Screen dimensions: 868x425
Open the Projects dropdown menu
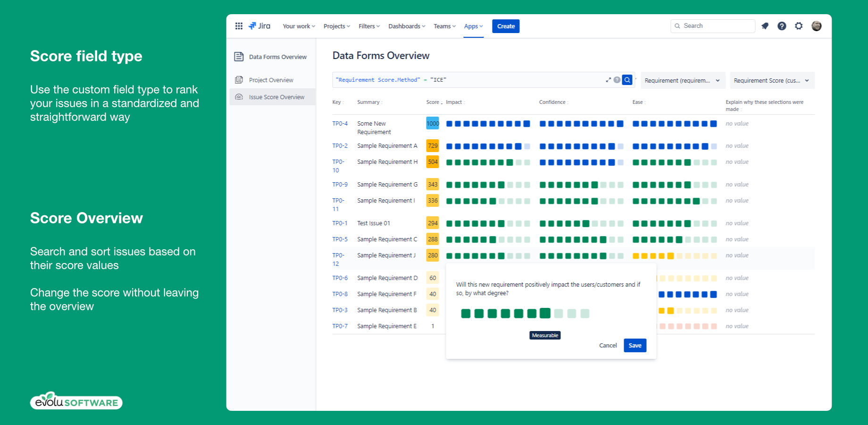337,26
